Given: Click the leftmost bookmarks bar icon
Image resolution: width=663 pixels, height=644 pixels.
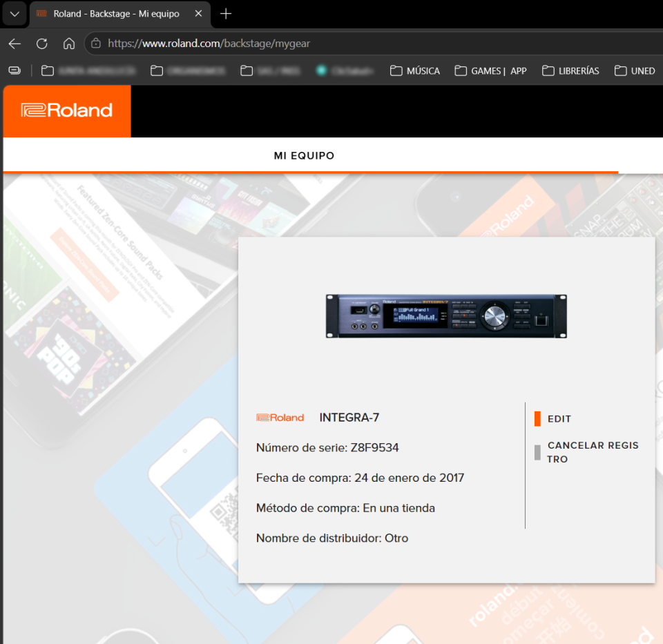Looking at the screenshot, I should (15, 70).
